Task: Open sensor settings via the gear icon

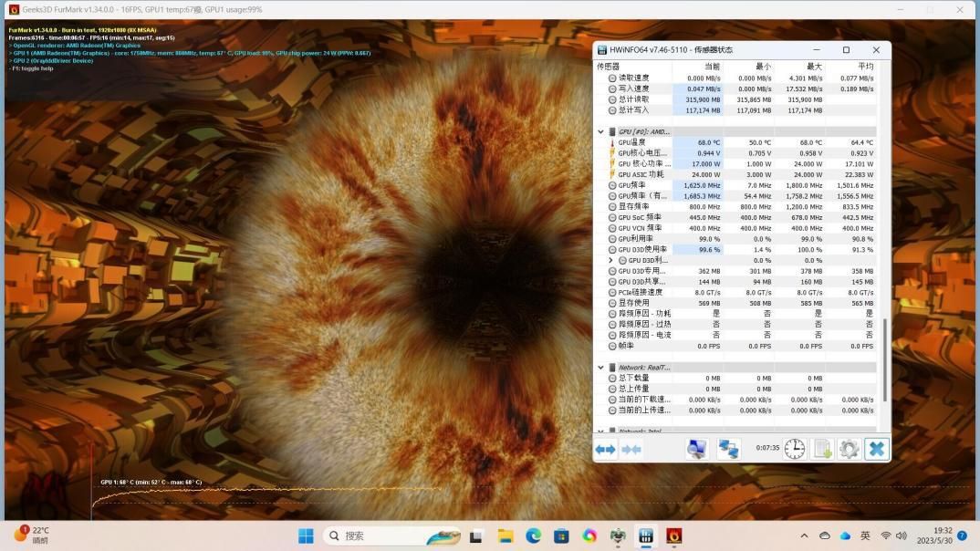Action: click(849, 449)
